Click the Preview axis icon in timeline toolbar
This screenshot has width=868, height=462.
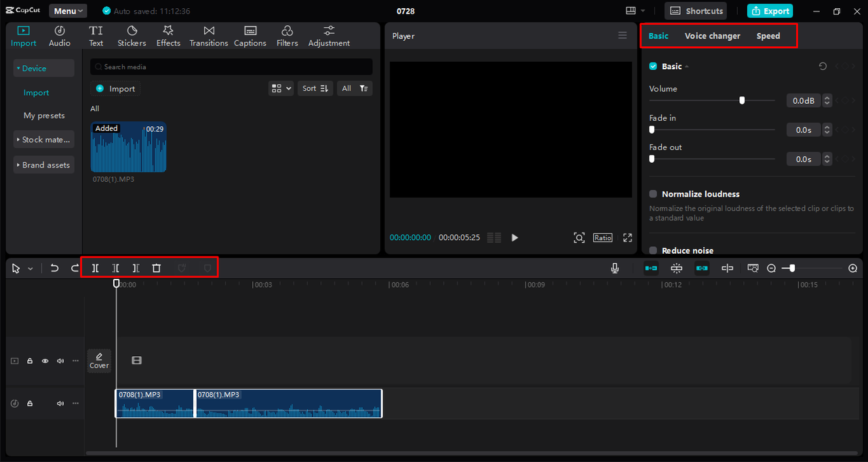[728, 268]
